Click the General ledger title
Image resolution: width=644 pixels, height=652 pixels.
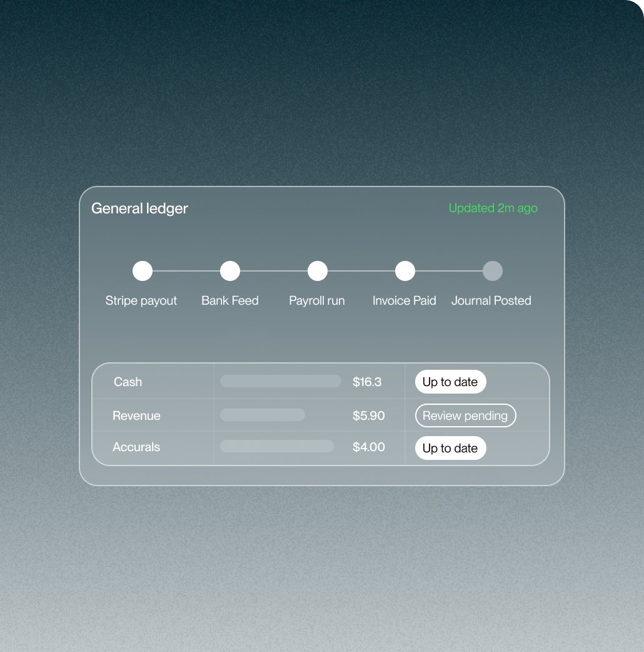pos(139,208)
